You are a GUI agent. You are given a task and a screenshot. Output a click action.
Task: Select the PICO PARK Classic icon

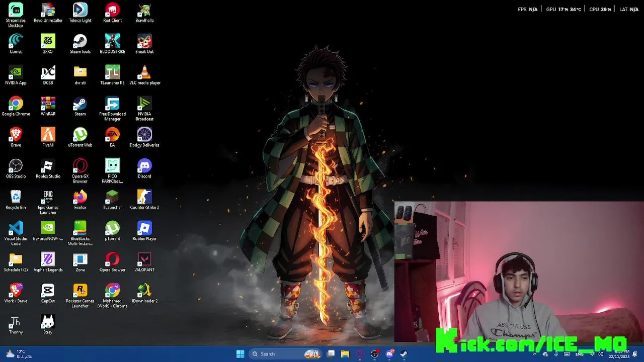[112, 171]
